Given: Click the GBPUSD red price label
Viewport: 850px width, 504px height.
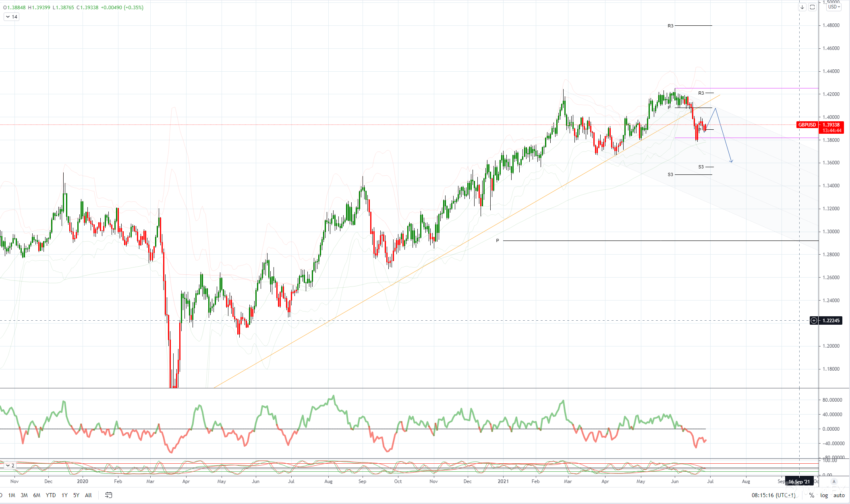Looking at the screenshot, I should pyautogui.click(x=807, y=125).
